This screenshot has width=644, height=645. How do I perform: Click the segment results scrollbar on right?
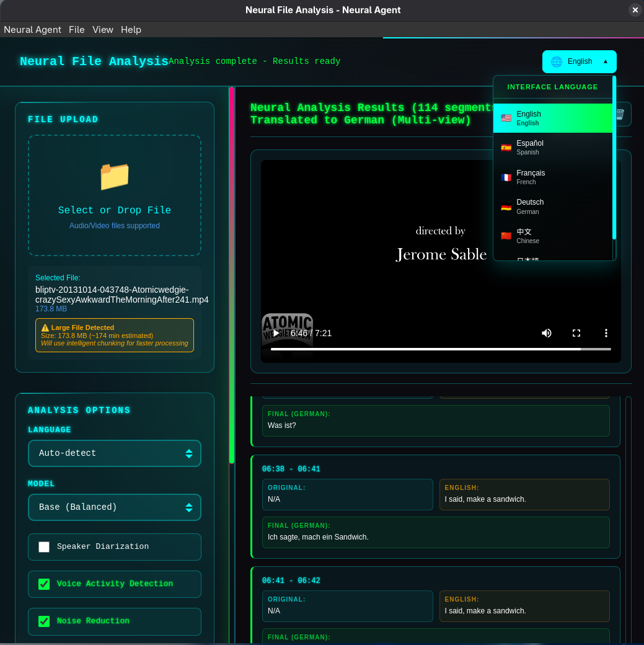628,519
